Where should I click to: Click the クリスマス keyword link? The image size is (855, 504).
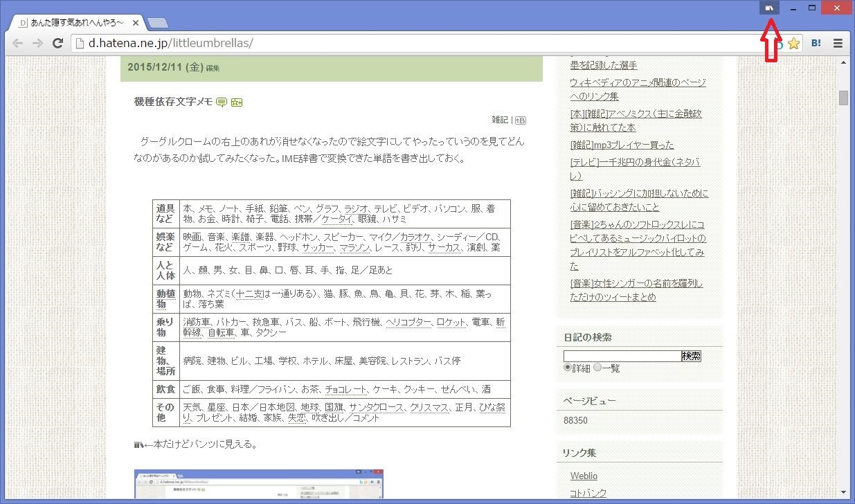coord(429,408)
